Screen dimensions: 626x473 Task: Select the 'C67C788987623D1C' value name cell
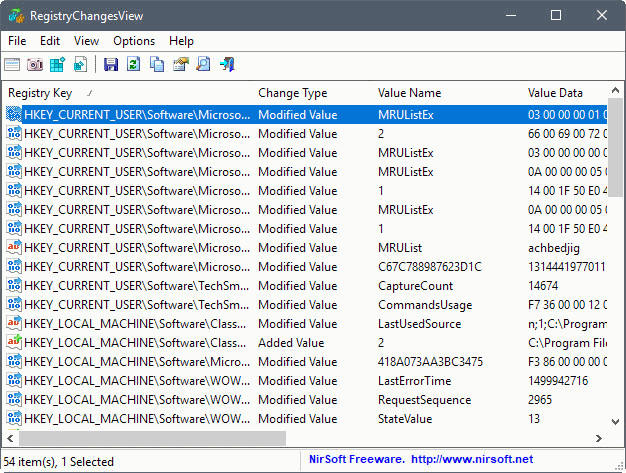coord(430,267)
